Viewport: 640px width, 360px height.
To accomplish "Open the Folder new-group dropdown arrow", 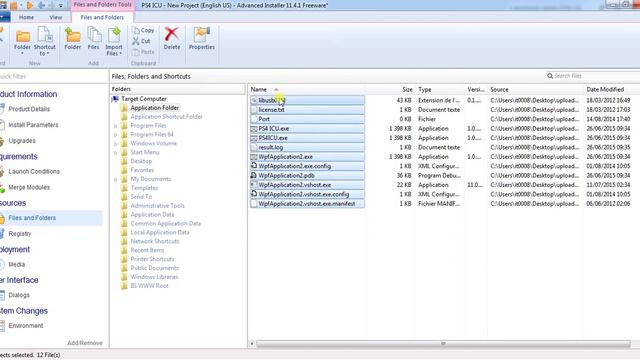I will (22, 53).
